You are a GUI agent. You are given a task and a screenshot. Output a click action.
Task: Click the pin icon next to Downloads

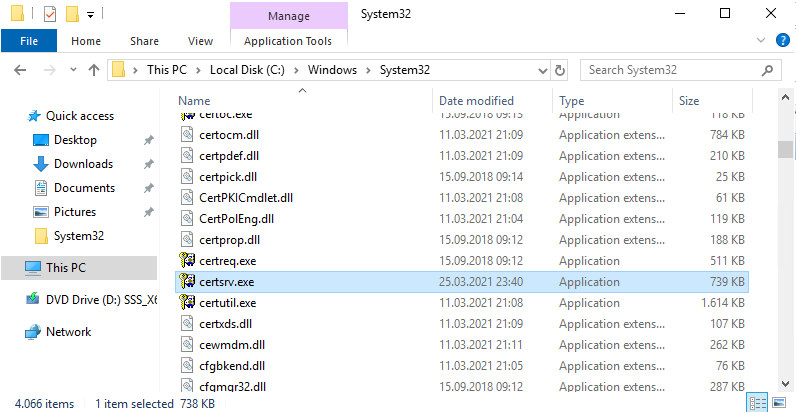(x=148, y=164)
